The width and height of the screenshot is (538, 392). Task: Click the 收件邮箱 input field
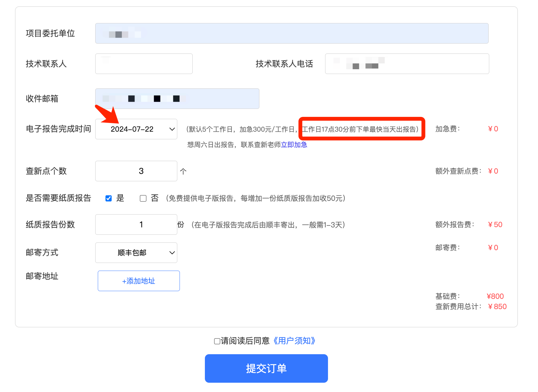click(177, 99)
